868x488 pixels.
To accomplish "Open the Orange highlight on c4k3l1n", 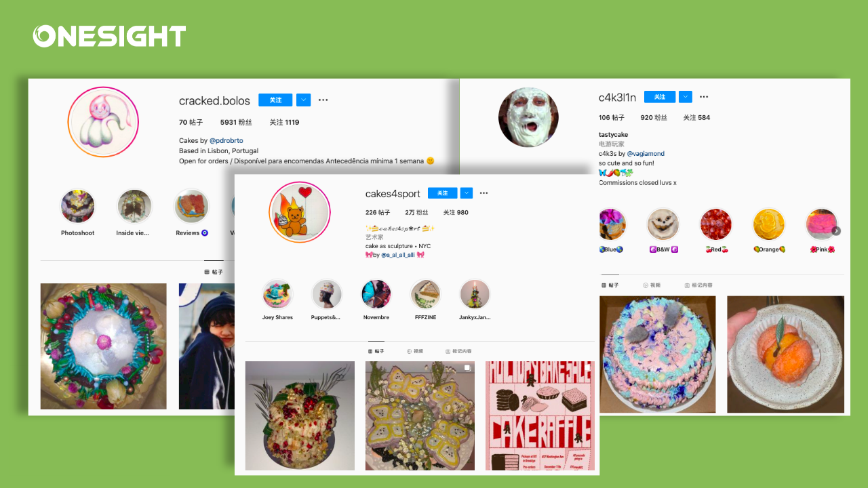I will click(x=769, y=224).
